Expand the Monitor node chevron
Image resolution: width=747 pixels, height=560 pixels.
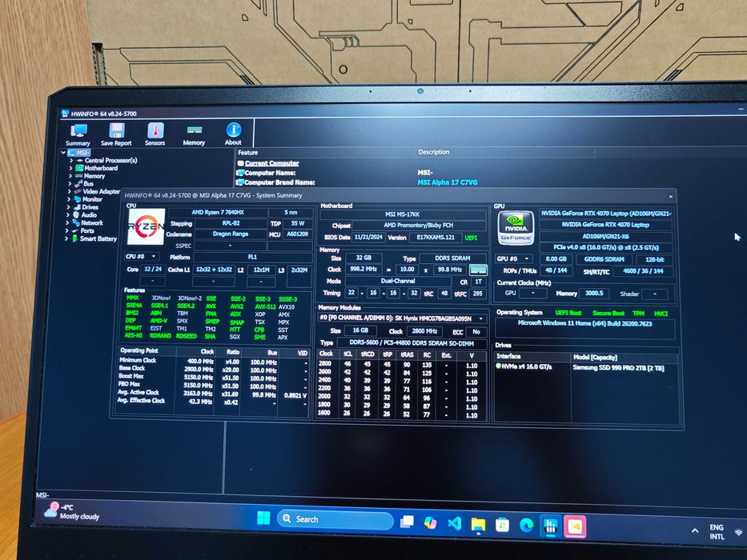click(x=69, y=199)
